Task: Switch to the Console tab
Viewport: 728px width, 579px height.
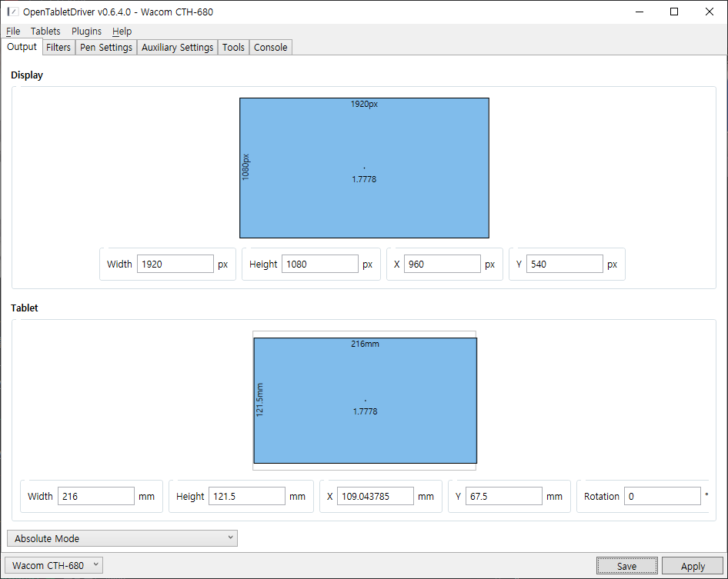Action: [271, 48]
